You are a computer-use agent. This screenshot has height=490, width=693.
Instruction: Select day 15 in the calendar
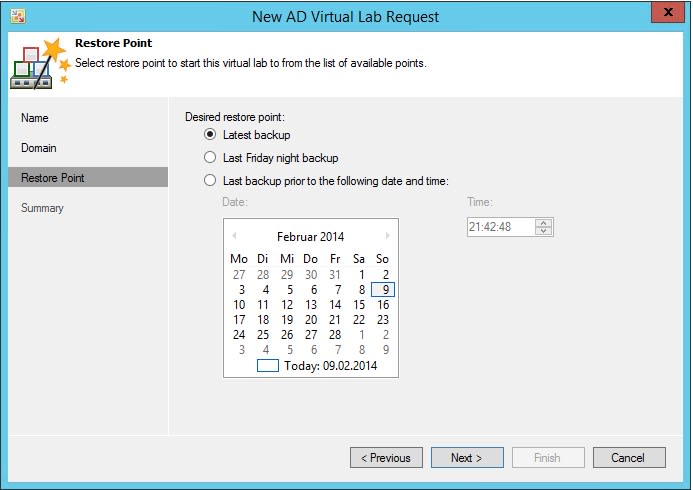(359, 305)
